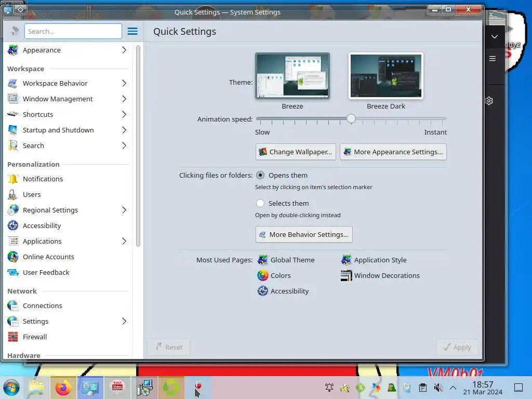Image resolution: width=532 pixels, height=399 pixels.
Task: Open the Connections settings page
Action: pos(68,305)
